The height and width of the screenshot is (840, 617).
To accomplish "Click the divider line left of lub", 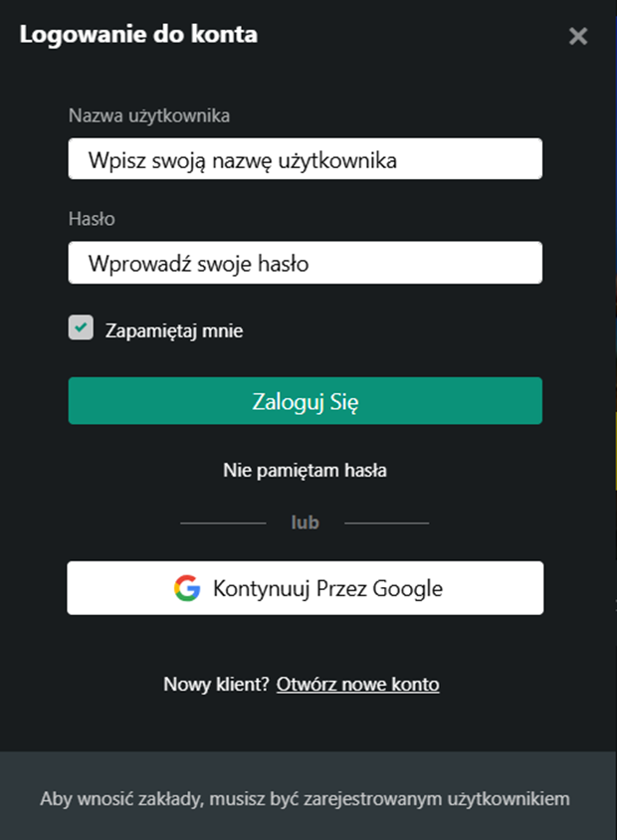I will (x=223, y=523).
